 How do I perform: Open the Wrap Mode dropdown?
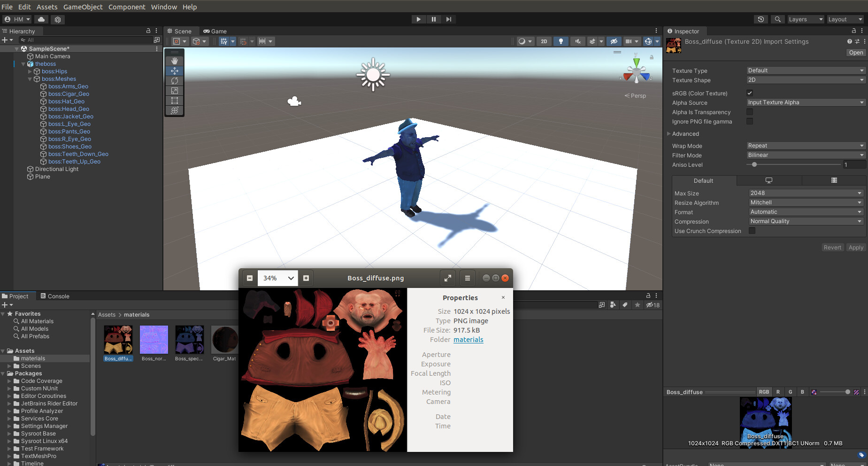click(805, 146)
